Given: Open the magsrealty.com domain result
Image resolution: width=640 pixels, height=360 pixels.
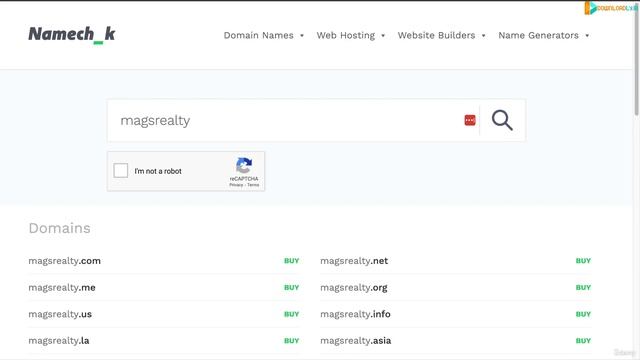Looking at the screenshot, I should click(64, 261).
